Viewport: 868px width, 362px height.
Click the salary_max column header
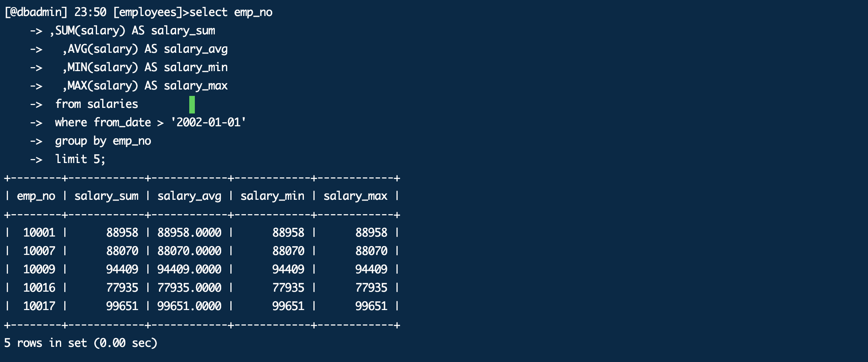pos(355,196)
